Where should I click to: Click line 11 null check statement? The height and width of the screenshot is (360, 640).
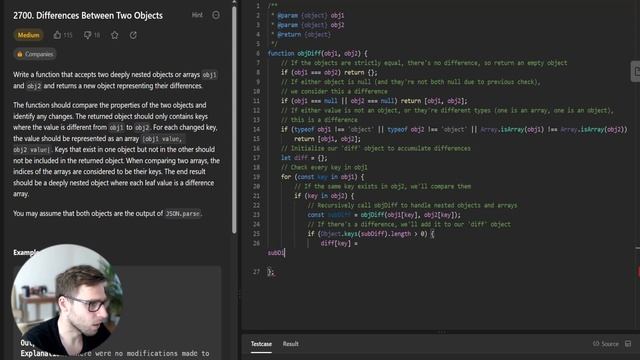click(374, 101)
